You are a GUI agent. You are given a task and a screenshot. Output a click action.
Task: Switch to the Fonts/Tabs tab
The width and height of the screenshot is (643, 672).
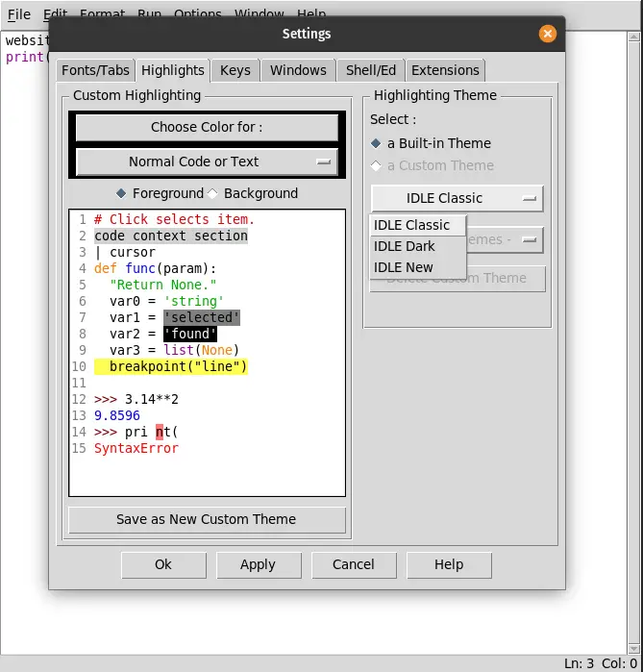(95, 70)
